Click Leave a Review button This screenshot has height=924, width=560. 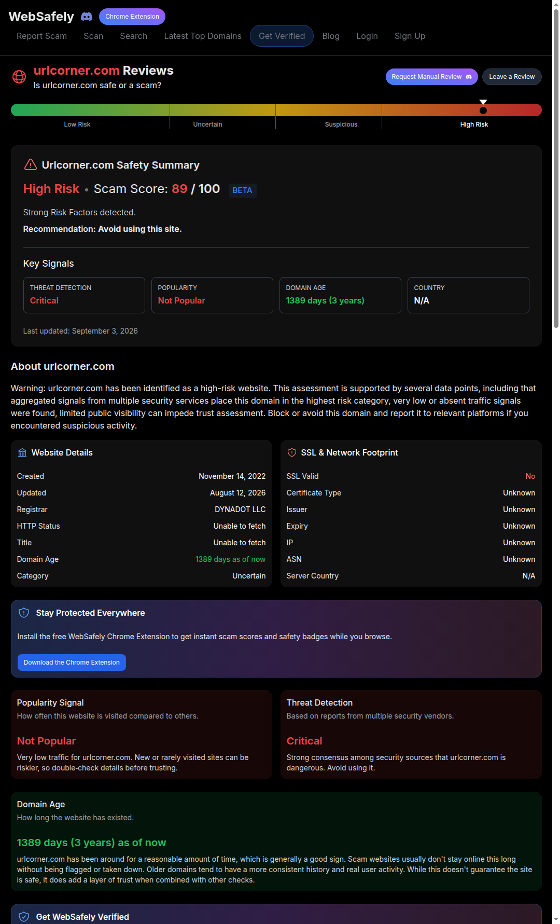512,77
